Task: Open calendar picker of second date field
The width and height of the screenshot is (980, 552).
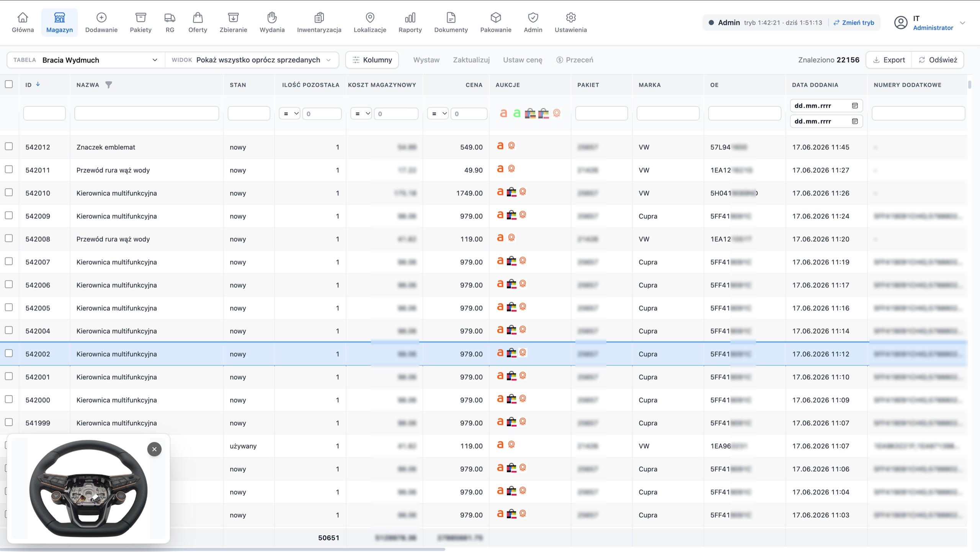Action: pos(854,121)
